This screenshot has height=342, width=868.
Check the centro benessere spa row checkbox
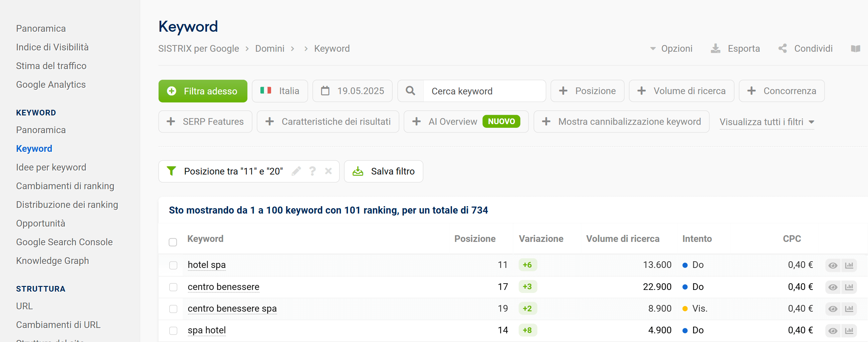[x=173, y=309]
